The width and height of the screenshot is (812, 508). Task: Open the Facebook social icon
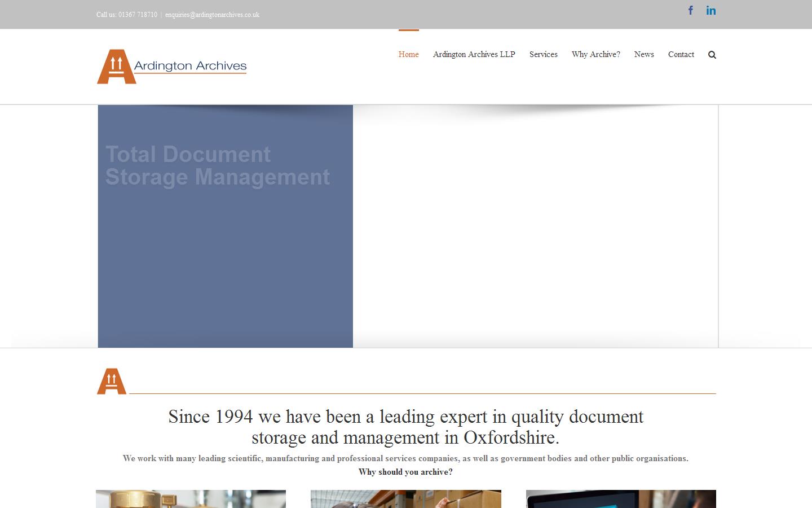point(690,10)
